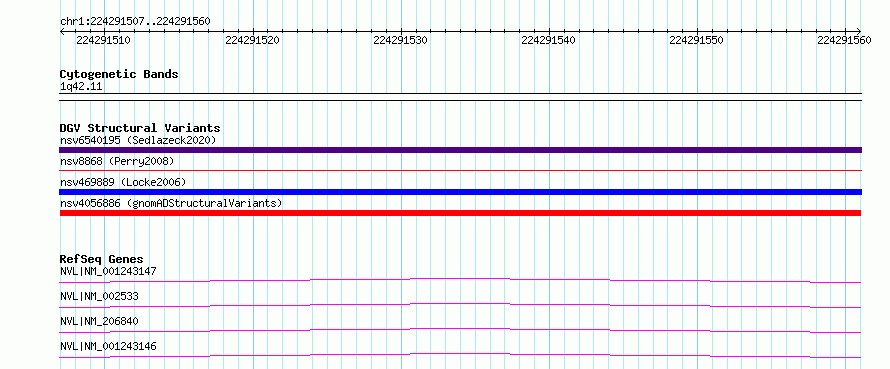Open variant nsv8868 (Perry2008) label
The height and width of the screenshot is (369, 890).
coord(117,161)
